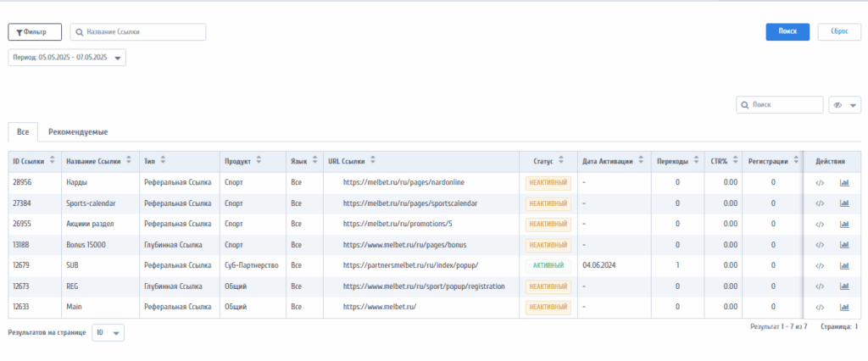Click URL https://melbet.ru/ru/promotions/5

click(x=398, y=225)
